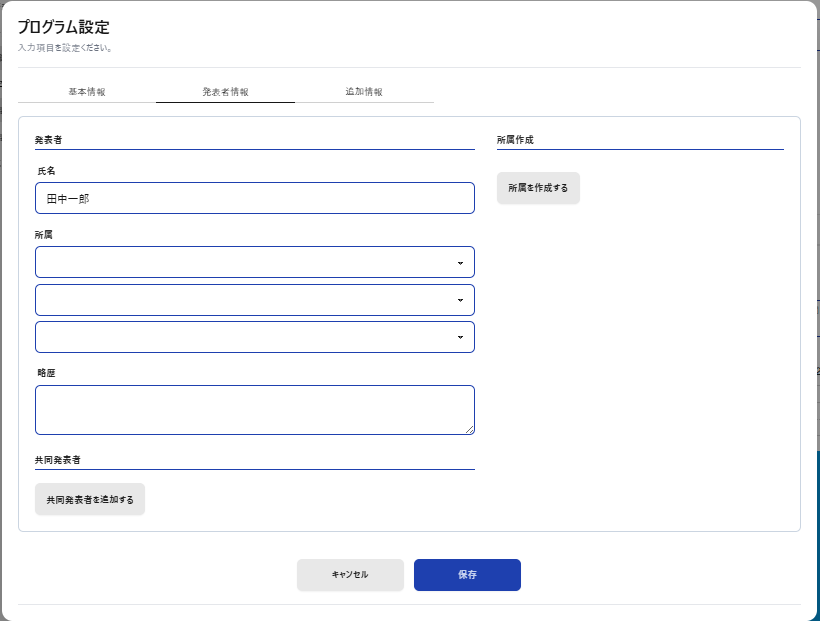
Task: Expand the first 所属 dropdown arrow
Action: (460, 263)
